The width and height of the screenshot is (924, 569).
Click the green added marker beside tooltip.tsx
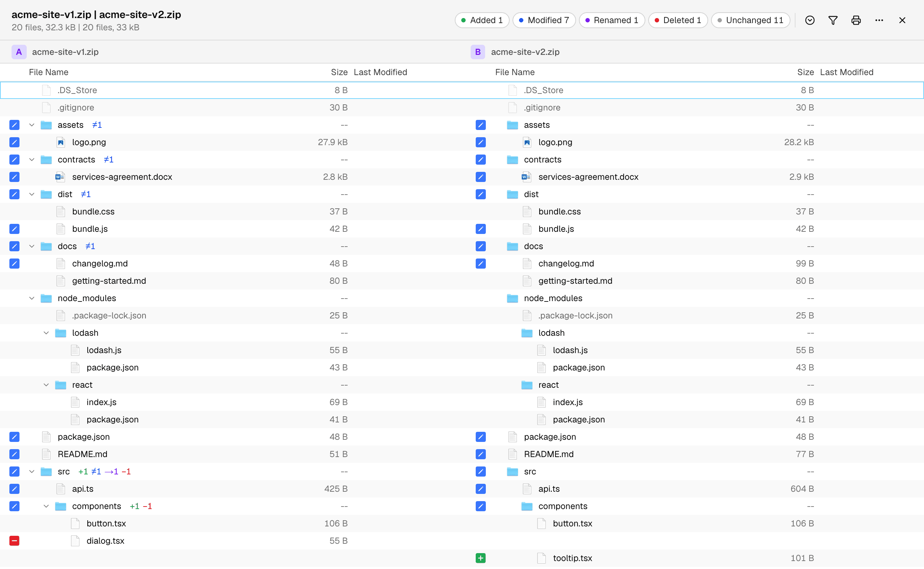tap(480, 558)
